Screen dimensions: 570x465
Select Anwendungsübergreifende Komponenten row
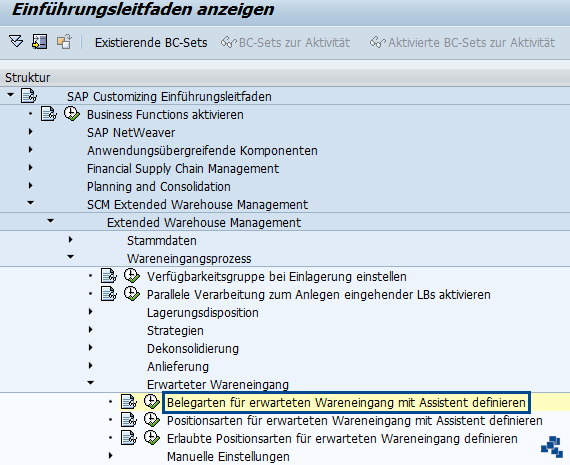tap(202, 151)
